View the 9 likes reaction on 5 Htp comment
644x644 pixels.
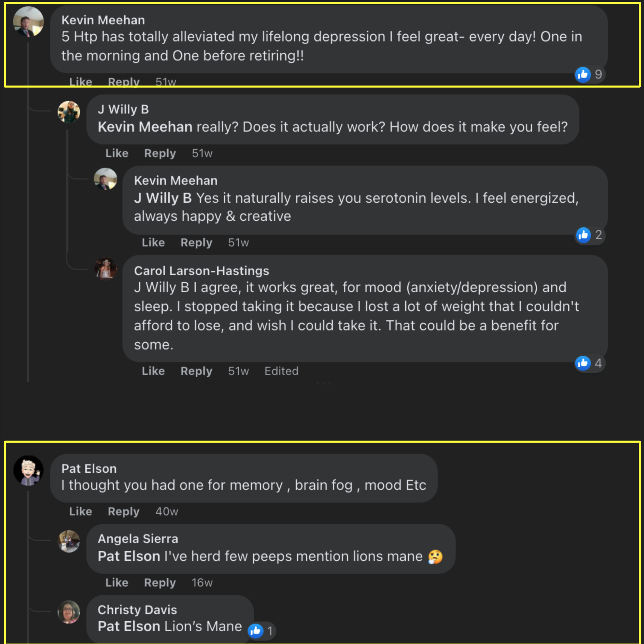click(x=589, y=74)
